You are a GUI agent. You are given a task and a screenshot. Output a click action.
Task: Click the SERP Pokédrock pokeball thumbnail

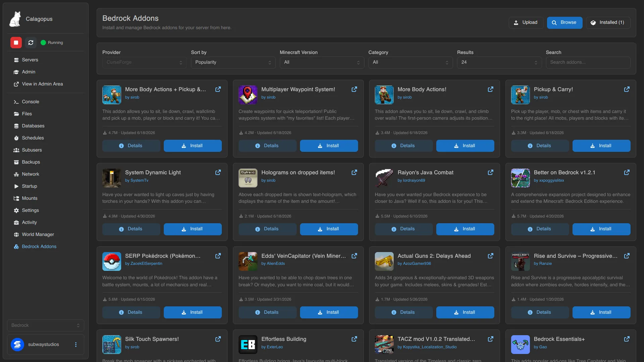pyautogui.click(x=112, y=261)
